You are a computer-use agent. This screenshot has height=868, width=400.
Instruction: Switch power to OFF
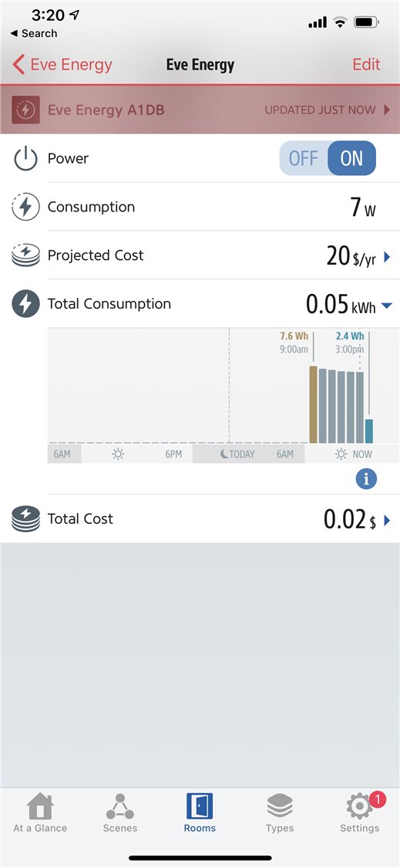point(303,158)
